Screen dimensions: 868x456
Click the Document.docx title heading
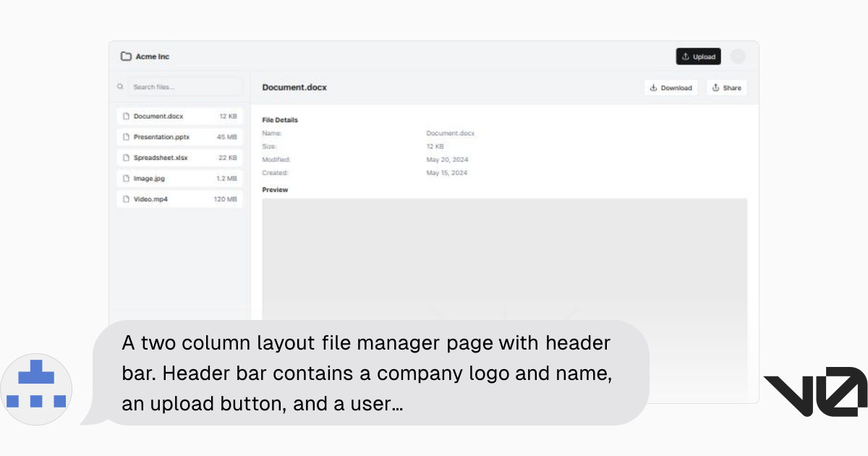(x=294, y=88)
